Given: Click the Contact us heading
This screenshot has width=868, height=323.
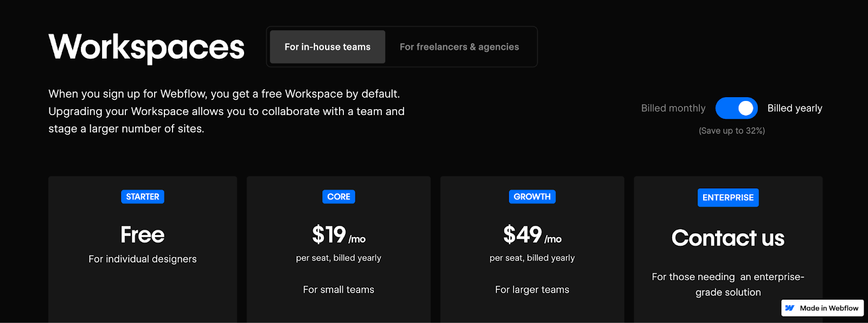Looking at the screenshot, I should 728,238.
